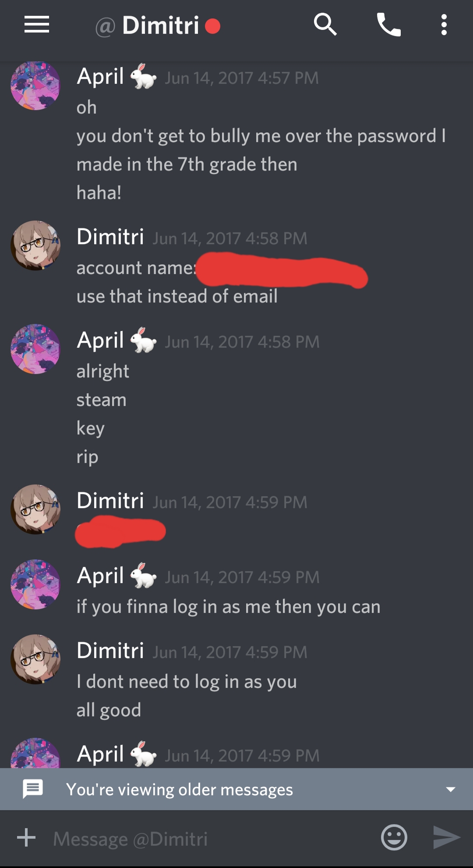Image resolution: width=473 pixels, height=868 pixels.
Task: Select the 'use that instead of email' message
Action: (x=177, y=296)
